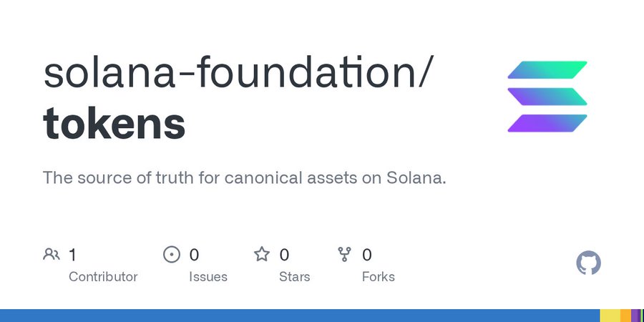Click the fork branch icon
The image size is (644, 322).
click(x=344, y=255)
